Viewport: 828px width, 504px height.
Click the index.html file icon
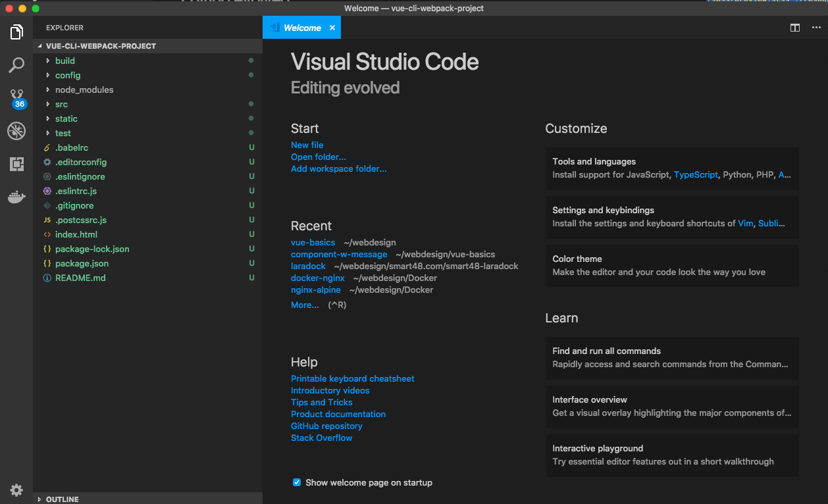[47, 234]
